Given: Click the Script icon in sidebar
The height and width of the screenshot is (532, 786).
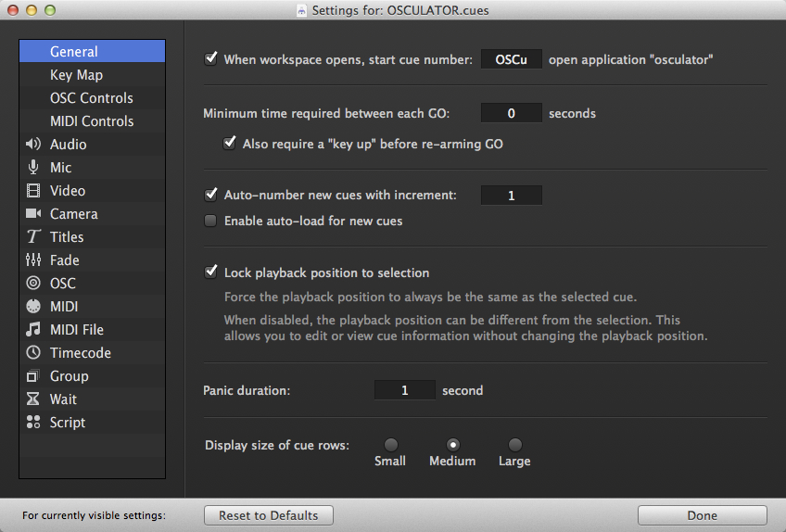Looking at the screenshot, I should click(33, 423).
